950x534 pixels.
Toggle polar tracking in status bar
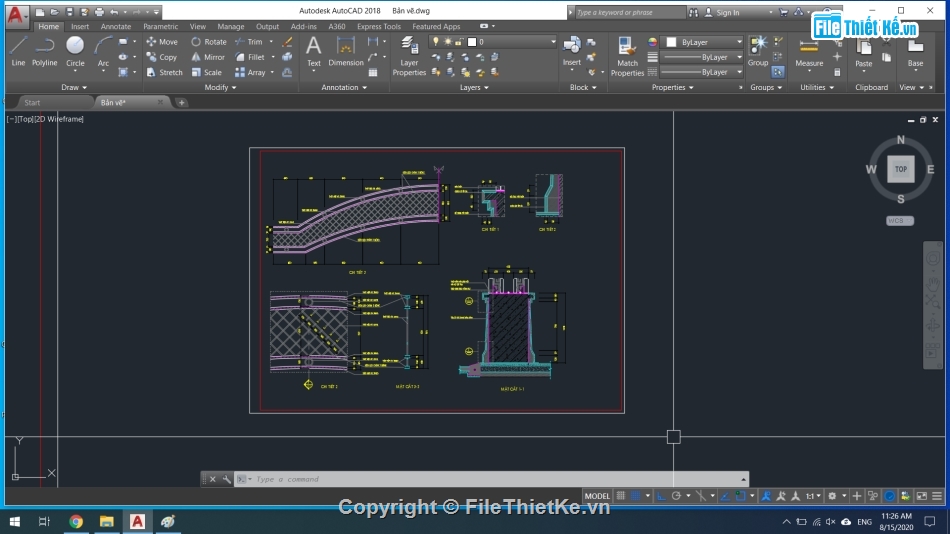[x=676, y=496]
